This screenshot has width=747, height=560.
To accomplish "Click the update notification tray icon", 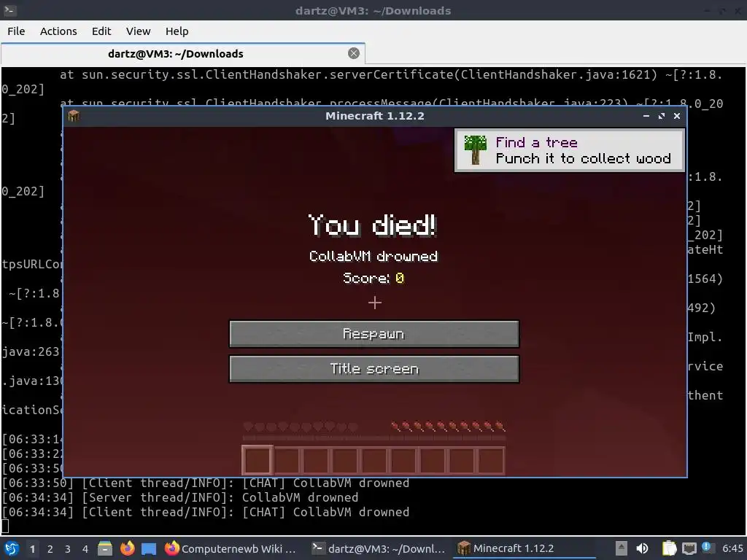I will point(708,548).
